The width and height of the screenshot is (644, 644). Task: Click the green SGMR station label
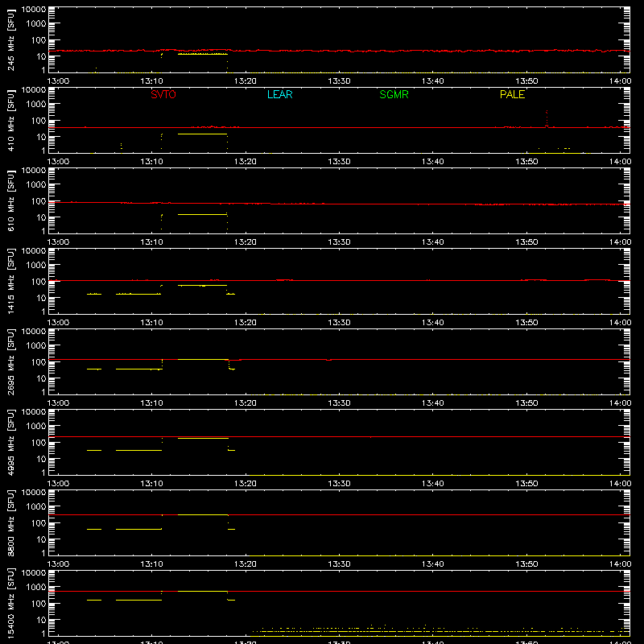pos(394,94)
